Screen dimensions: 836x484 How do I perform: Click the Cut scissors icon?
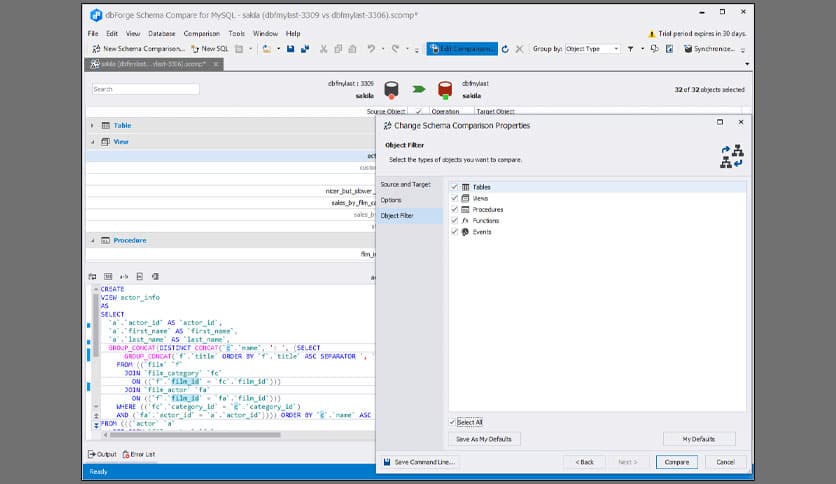pos(323,49)
